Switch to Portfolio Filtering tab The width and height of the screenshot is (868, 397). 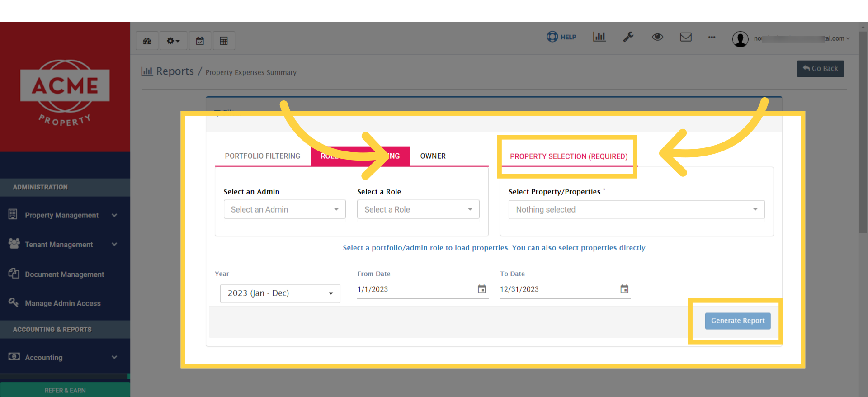point(263,156)
